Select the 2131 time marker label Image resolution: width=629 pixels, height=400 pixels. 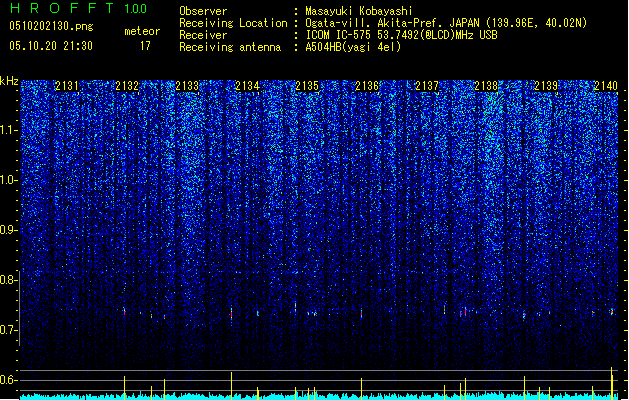tap(67, 86)
